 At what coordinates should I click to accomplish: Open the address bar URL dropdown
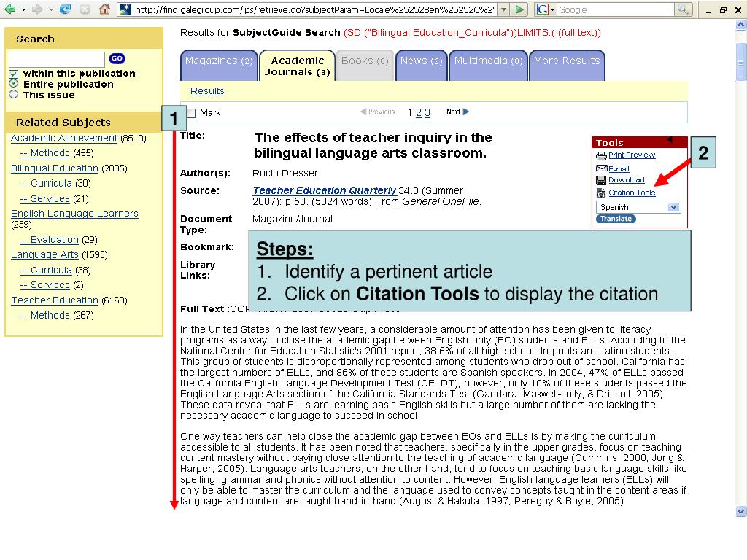503,9
